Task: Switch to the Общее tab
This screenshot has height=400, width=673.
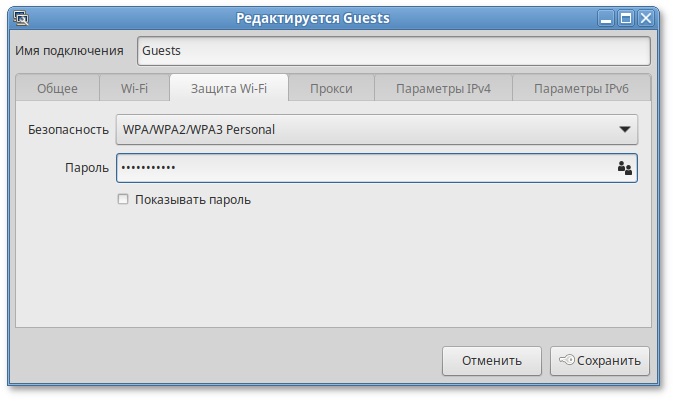Action: coord(58,88)
